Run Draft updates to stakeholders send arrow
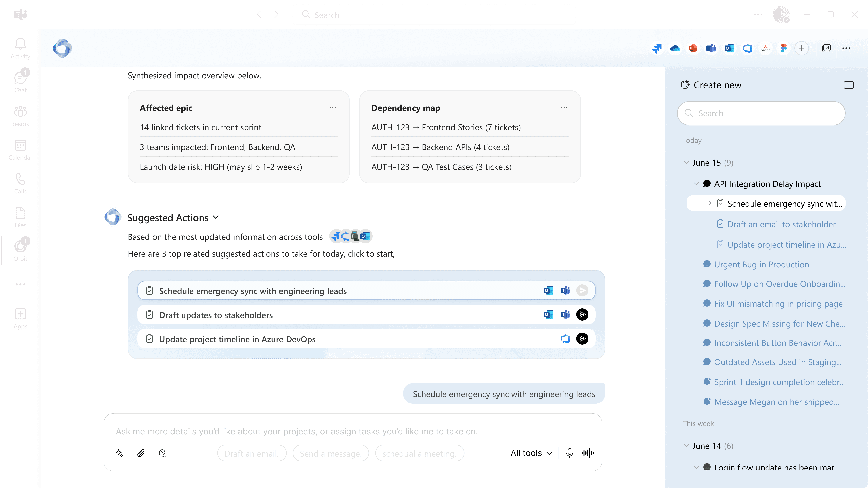Screen dimensions: 868x488 582,314
